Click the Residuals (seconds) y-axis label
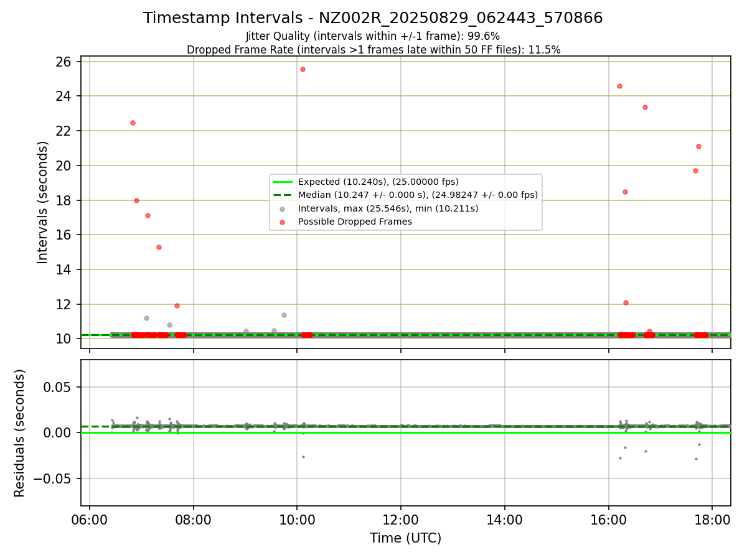The height and width of the screenshot is (560, 747). pos(20,433)
